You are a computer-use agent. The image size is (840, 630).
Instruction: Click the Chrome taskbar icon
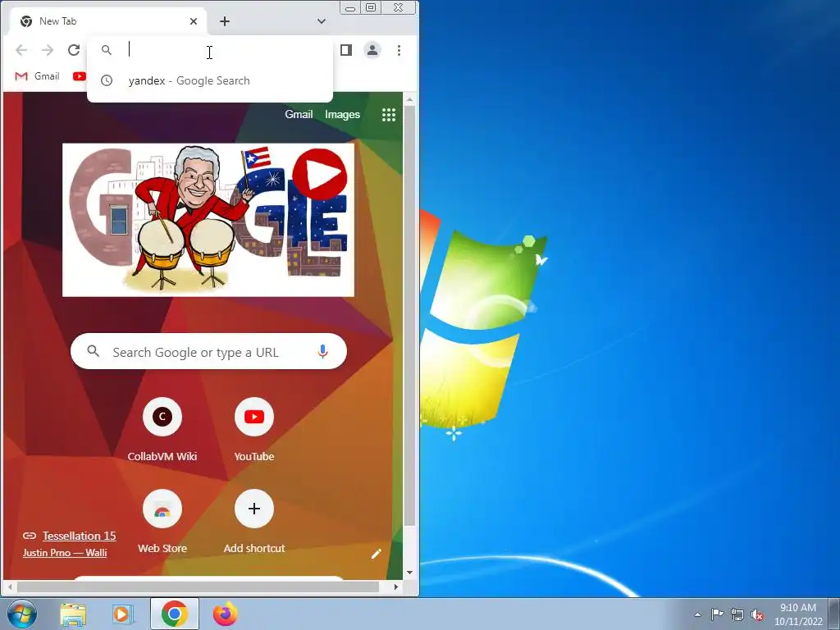175,614
